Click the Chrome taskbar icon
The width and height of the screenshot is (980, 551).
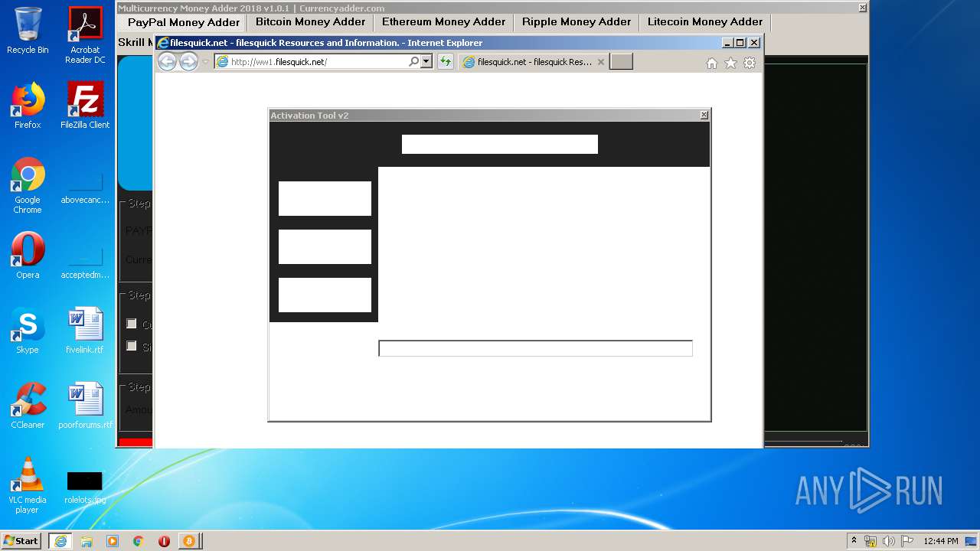click(139, 541)
